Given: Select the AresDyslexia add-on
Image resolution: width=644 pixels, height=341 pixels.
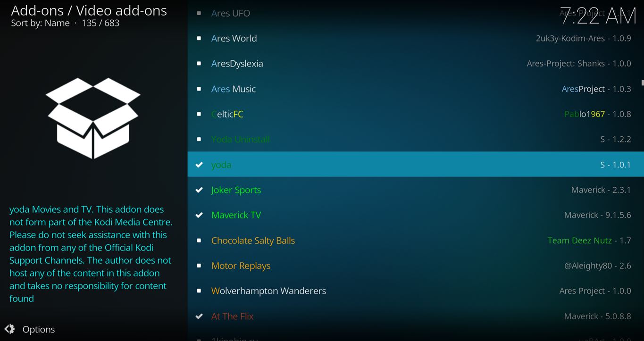Looking at the screenshot, I should (x=237, y=64).
